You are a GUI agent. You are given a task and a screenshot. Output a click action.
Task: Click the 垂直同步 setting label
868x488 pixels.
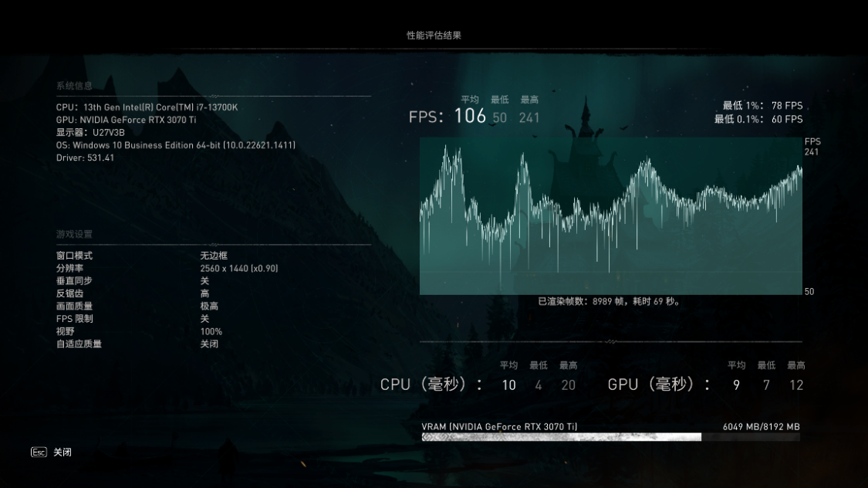pos(74,281)
